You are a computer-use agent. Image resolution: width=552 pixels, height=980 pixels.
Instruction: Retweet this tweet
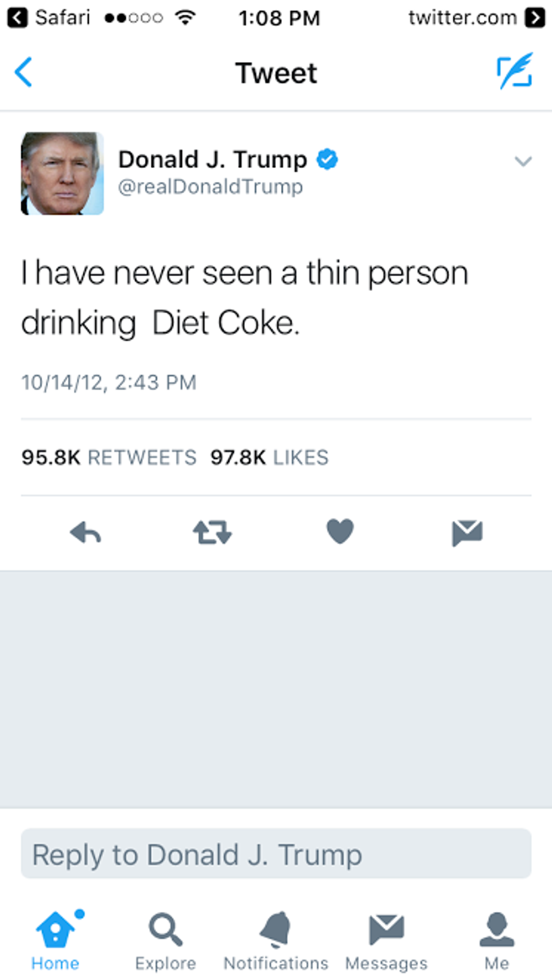[x=212, y=532]
